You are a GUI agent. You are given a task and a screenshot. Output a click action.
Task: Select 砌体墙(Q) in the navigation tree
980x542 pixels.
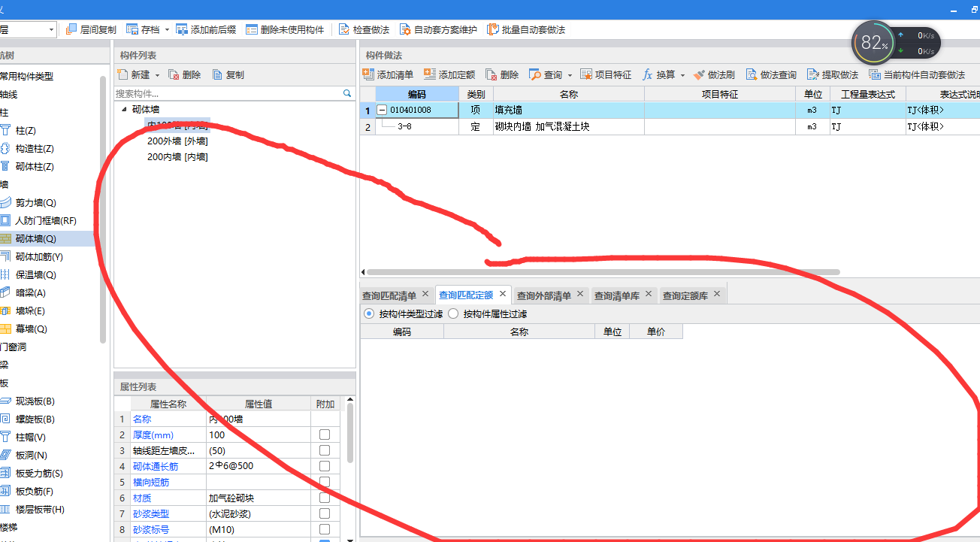click(35, 239)
